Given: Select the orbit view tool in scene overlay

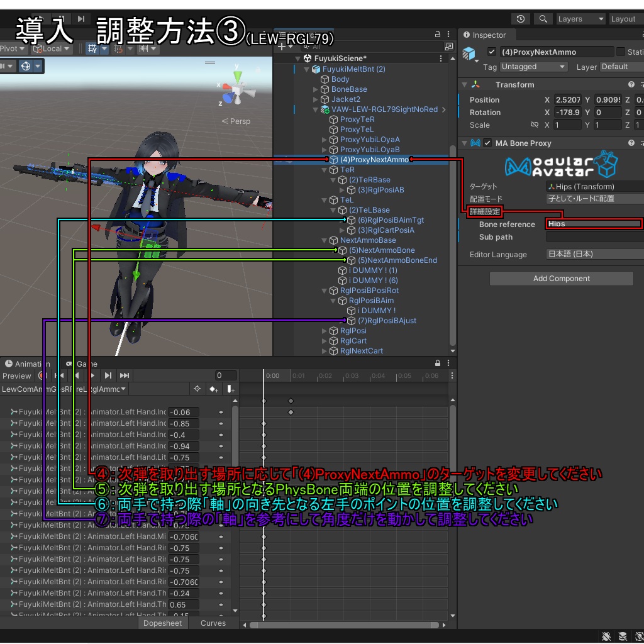Looking at the screenshot, I should 26,65.
